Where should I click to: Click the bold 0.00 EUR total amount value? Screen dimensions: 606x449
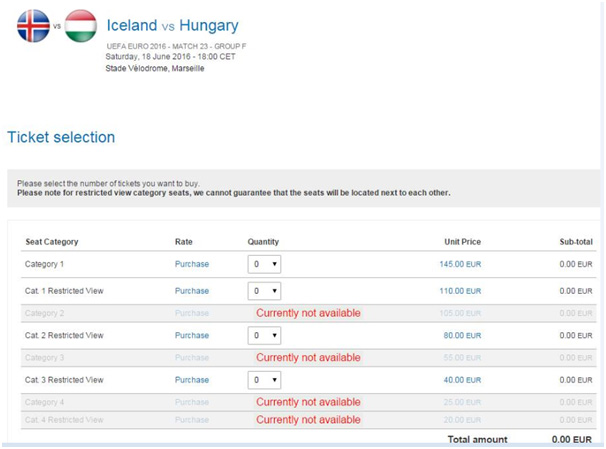point(572,439)
